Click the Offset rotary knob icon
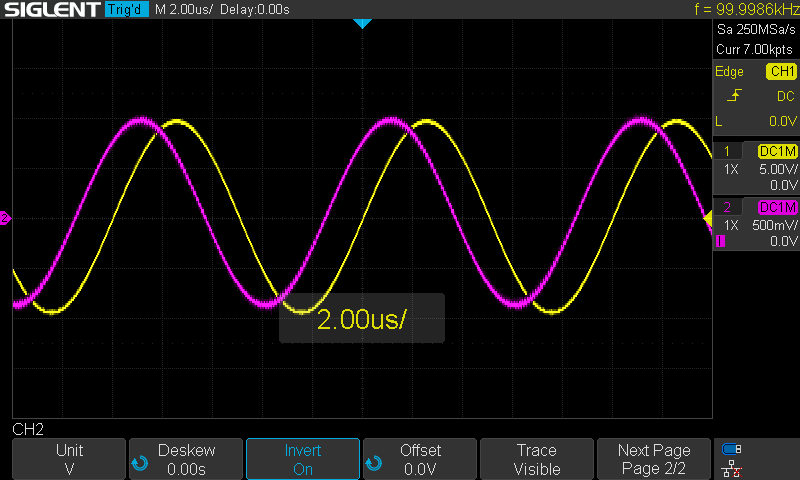 [373, 463]
